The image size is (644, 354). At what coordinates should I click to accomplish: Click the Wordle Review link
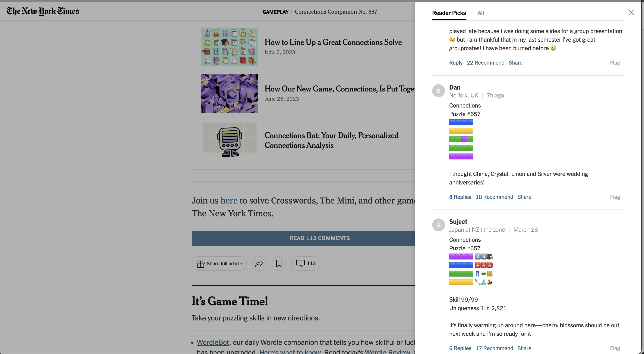(387, 351)
